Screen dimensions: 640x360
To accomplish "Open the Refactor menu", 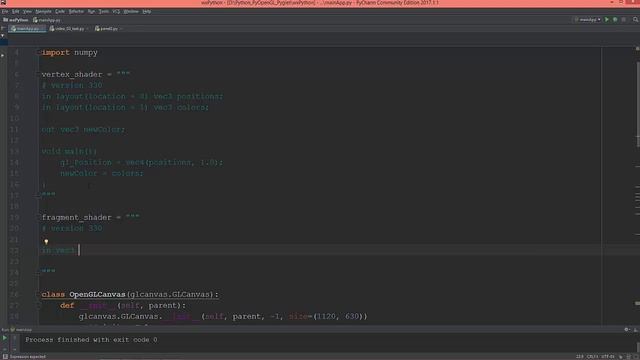I will [x=76, y=11].
